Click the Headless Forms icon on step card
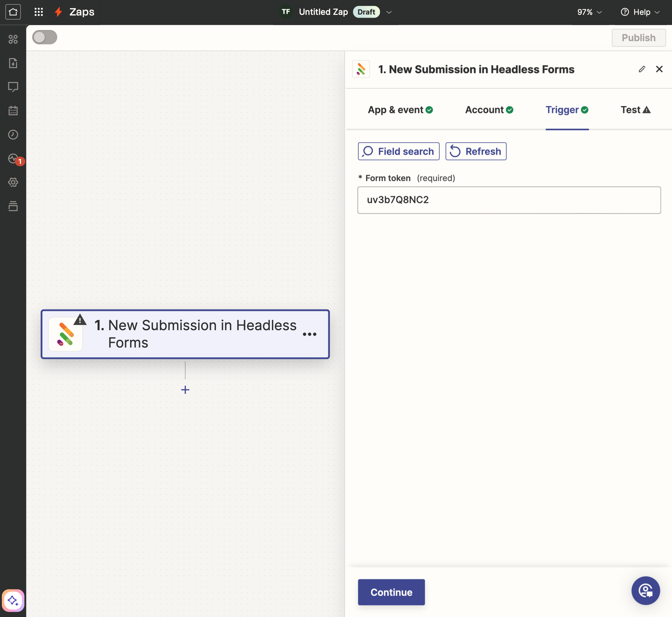 pos(65,334)
